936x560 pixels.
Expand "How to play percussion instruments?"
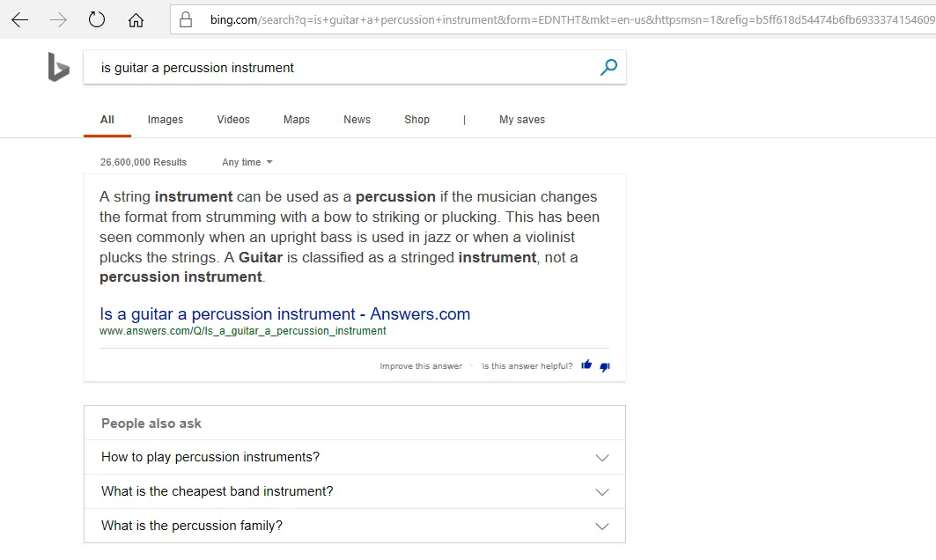[602, 458]
